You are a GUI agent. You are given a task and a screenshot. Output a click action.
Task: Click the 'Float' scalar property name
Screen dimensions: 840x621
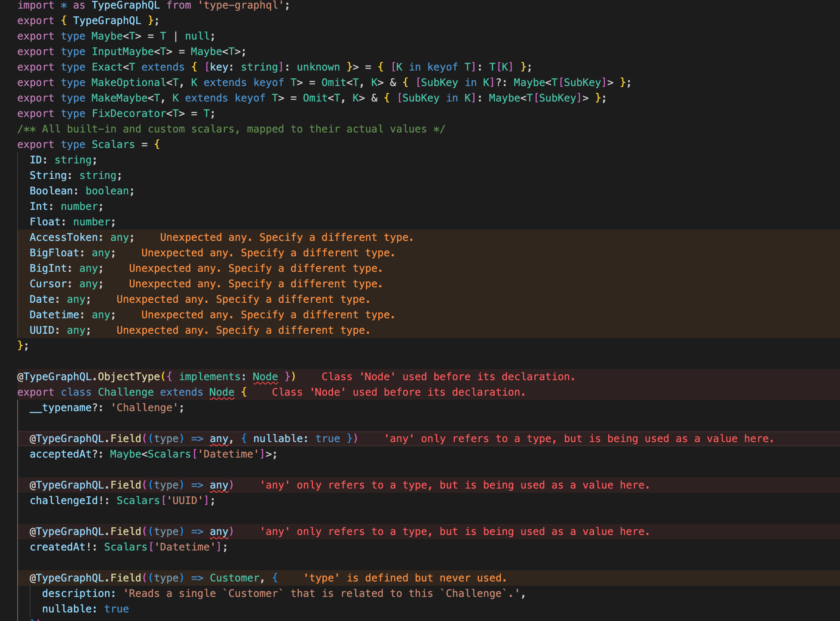[45, 222]
